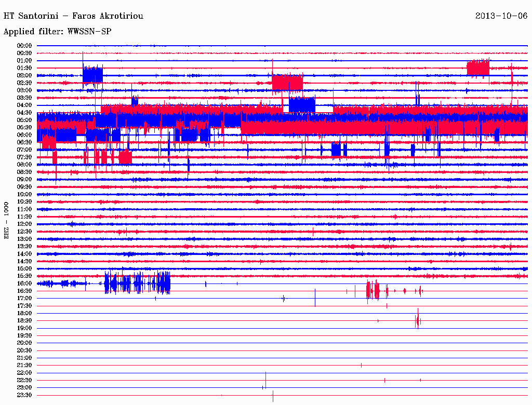Click the 05:00 time label
Screen dimensions: 532x405
coord(24,120)
